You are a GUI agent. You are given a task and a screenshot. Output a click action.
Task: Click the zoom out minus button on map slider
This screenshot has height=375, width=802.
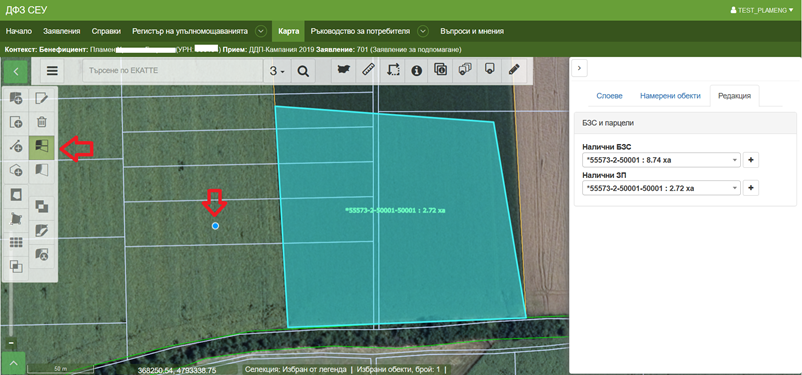tap(11, 342)
